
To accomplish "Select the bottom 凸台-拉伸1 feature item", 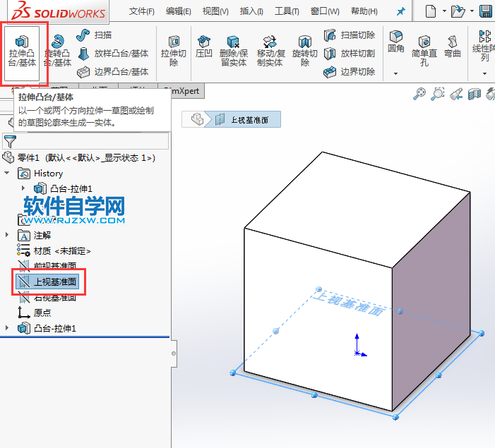I will pyautogui.click(x=47, y=329).
